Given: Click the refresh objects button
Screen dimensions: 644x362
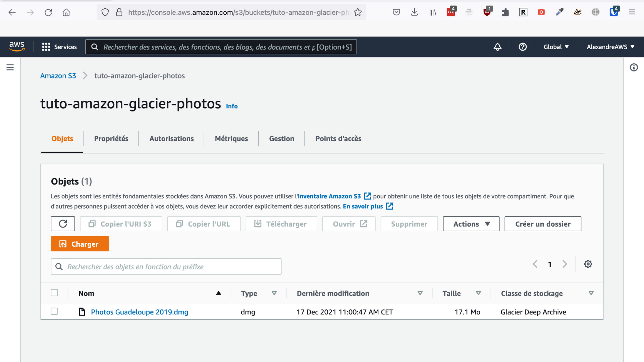Looking at the screenshot, I should [63, 224].
